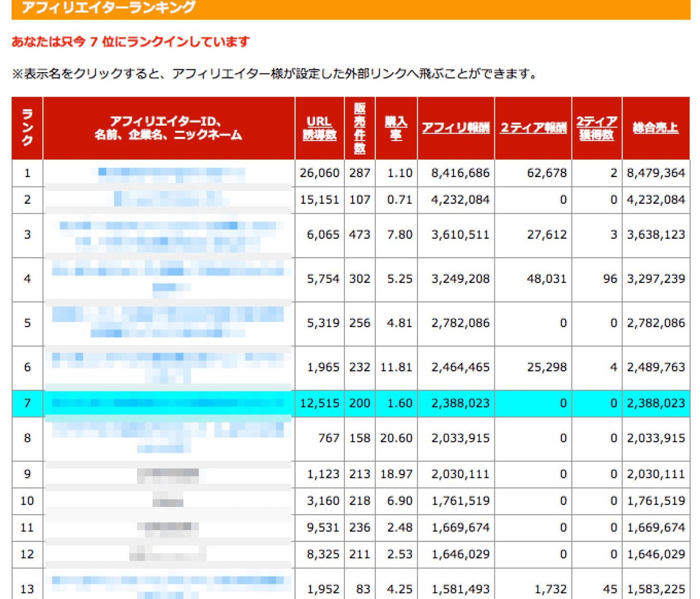Image resolution: width=700 pixels, height=599 pixels.
Task: Select 2-tier reward 62,678 cell
Action: (x=533, y=173)
